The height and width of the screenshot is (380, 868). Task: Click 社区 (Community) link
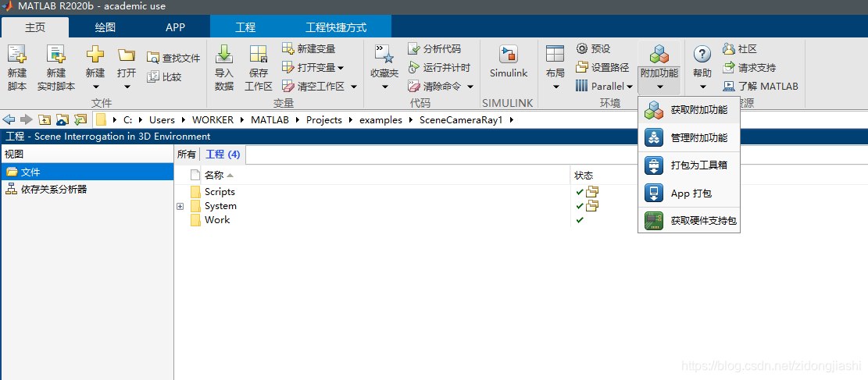point(740,48)
